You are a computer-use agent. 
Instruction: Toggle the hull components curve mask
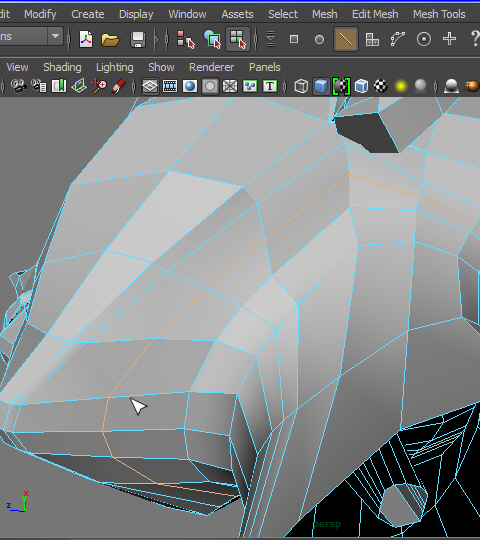[x=398, y=39]
